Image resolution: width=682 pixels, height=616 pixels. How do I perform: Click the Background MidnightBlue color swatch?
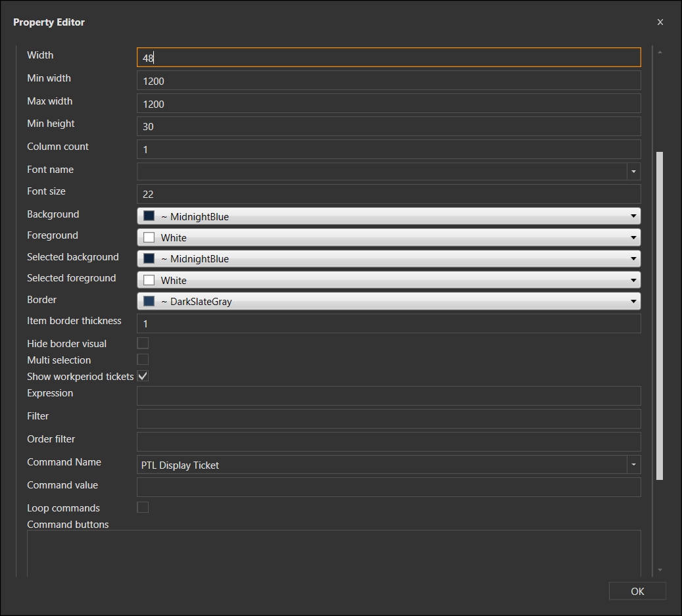point(149,216)
